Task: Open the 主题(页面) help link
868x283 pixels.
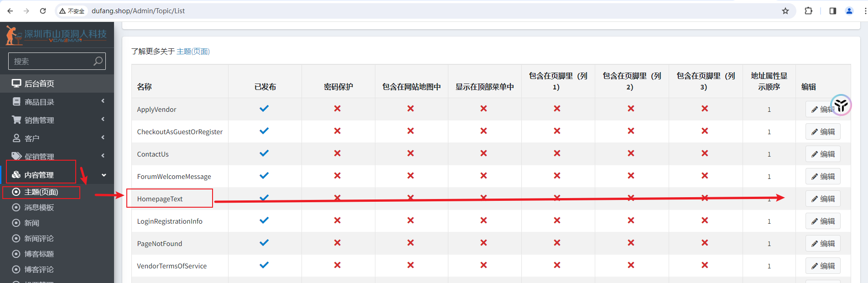Action: [x=193, y=52]
